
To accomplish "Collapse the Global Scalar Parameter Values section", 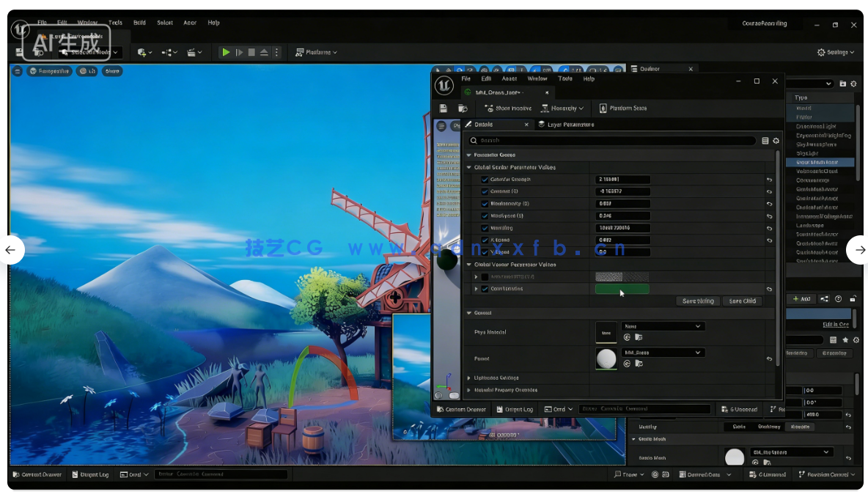I will pos(469,167).
